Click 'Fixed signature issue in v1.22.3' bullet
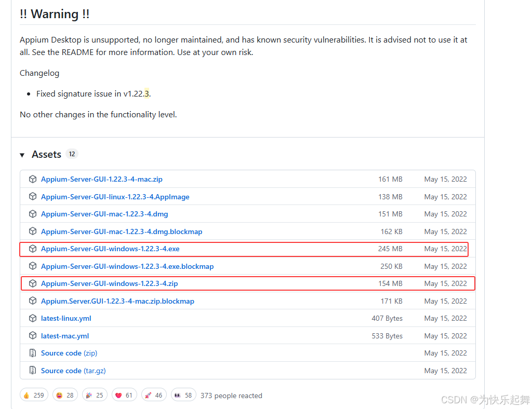 tap(94, 94)
